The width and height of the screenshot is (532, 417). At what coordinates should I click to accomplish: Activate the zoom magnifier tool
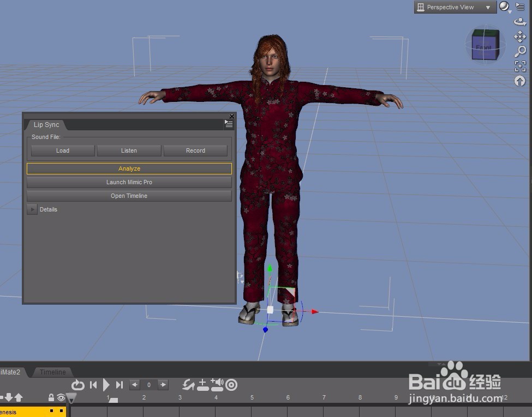(x=519, y=51)
